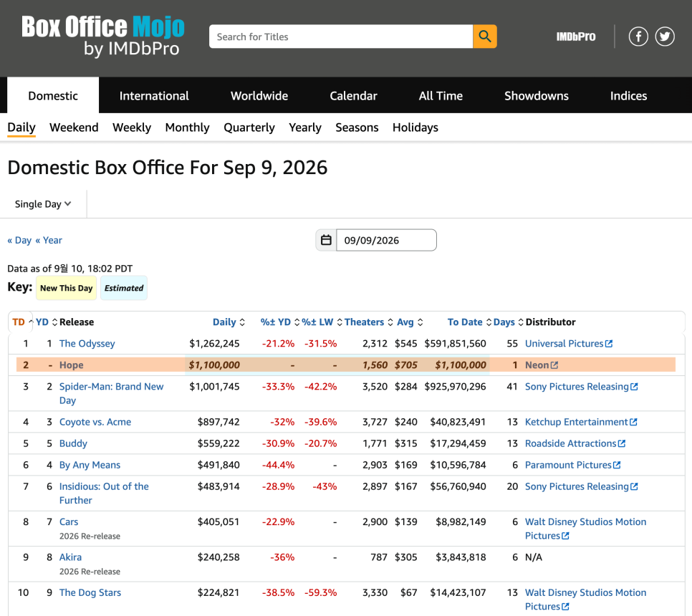Open Roadside Attractions distributor link
692x616 pixels.
(x=570, y=443)
